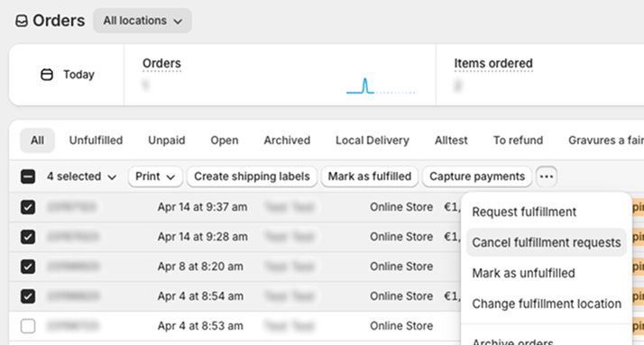Click Capture payments button
Image resolution: width=644 pixels, height=345 pixels.
[x=477, y=177]
